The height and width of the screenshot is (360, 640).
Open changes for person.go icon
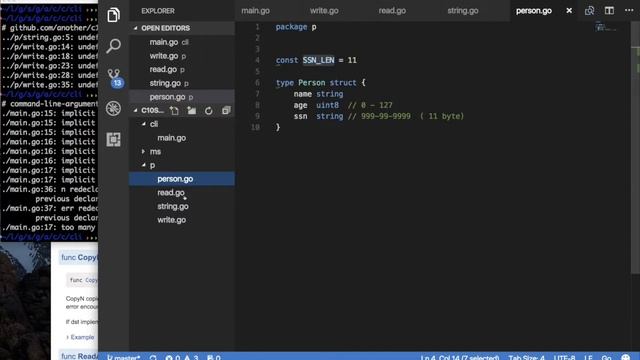(x=589, y=11)
